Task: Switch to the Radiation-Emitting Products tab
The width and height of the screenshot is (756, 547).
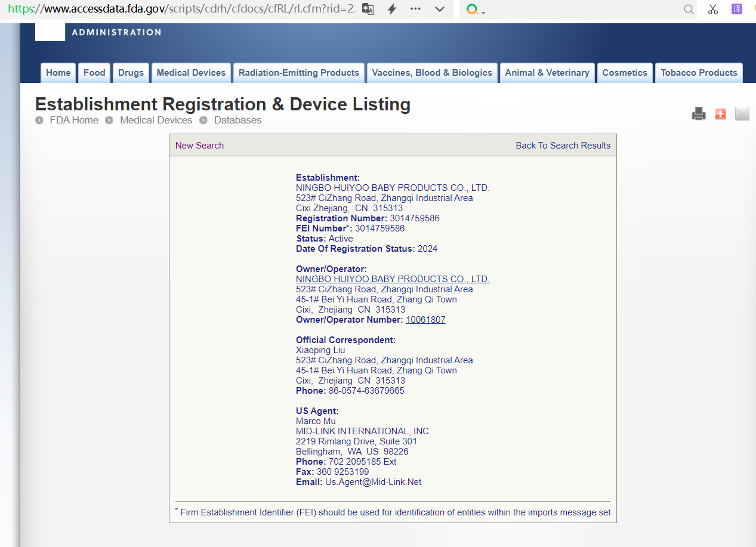Action: (x=298, y=73)
